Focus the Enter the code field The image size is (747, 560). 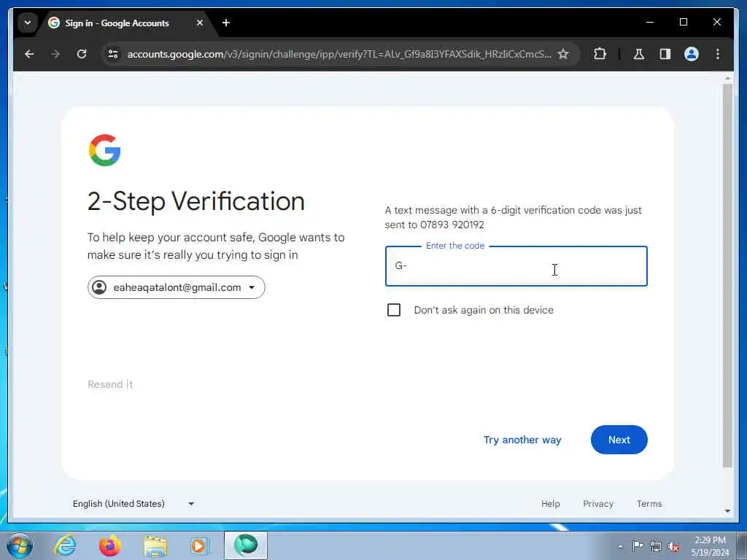click(x=516, y=266)
